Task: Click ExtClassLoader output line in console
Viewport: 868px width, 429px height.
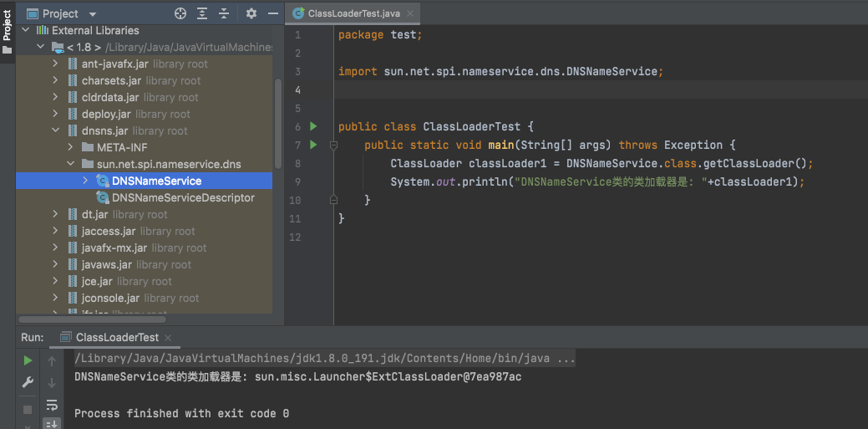Action: [x=297, y=377]
